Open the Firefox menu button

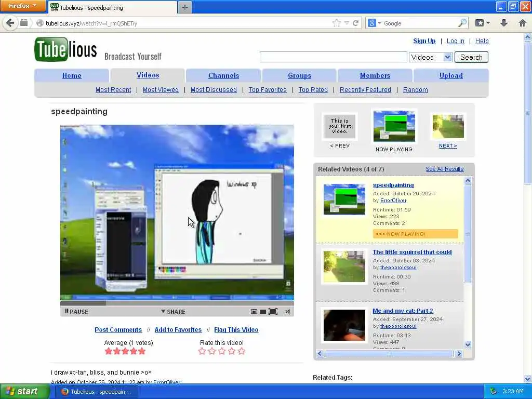coord(23,6)
